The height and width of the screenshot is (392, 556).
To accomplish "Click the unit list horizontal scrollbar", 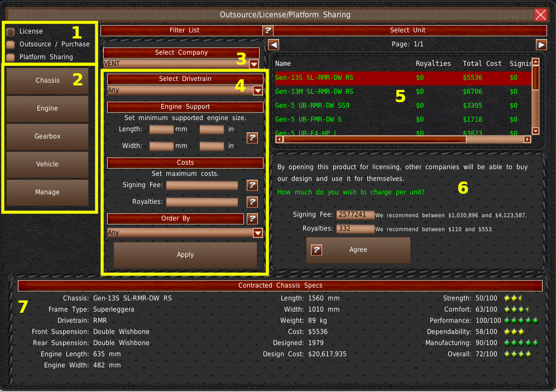I will 402,139.
